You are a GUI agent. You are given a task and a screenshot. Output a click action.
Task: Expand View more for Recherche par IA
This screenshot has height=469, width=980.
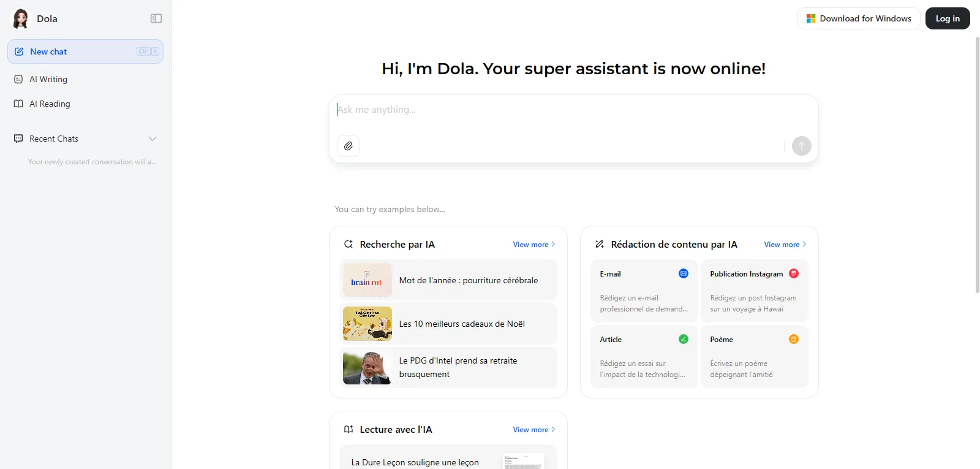tap(533, 244)
